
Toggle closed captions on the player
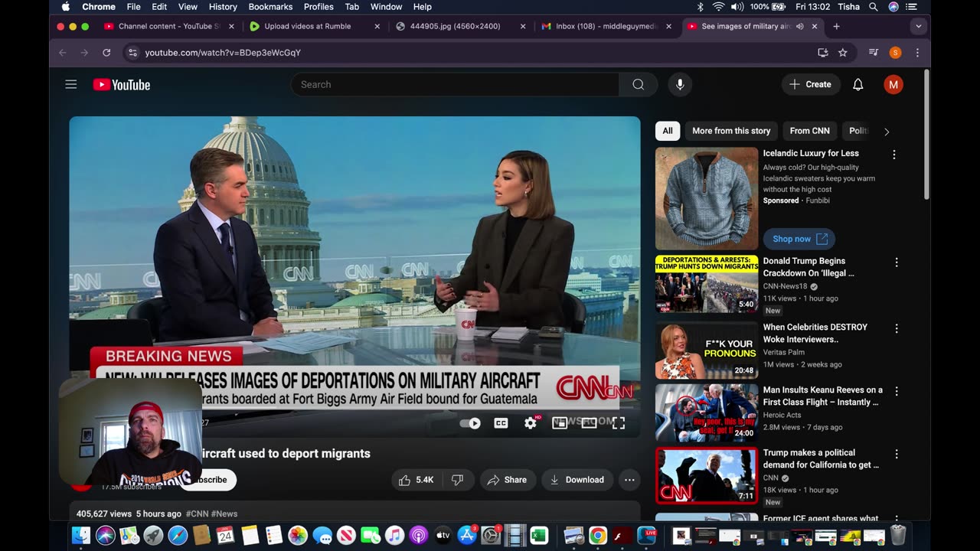[501, 423]
